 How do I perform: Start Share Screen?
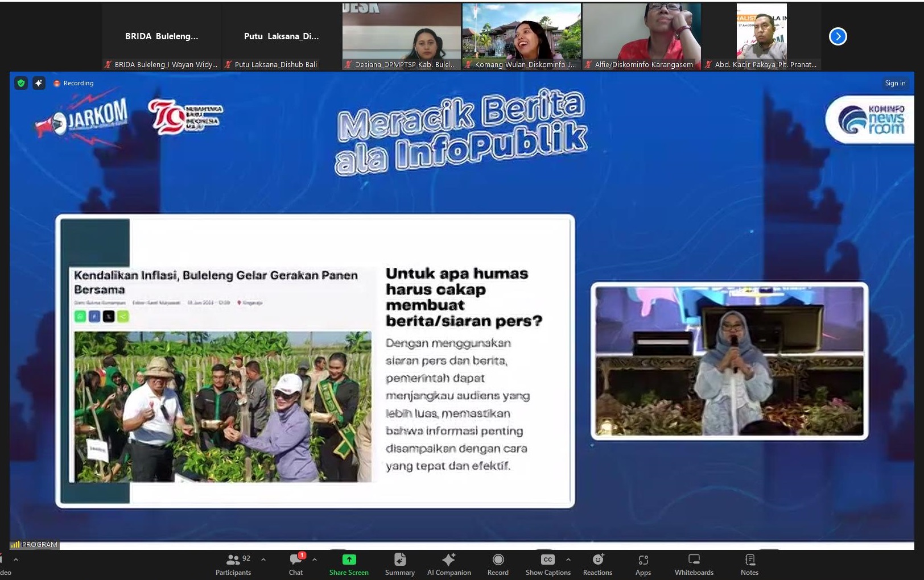(x=349, y=565)
